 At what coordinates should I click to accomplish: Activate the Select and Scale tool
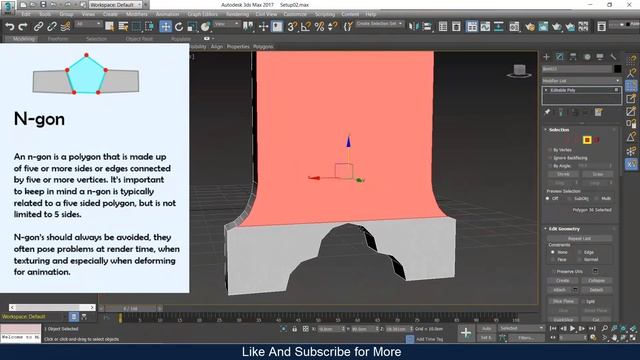(192, 27)
